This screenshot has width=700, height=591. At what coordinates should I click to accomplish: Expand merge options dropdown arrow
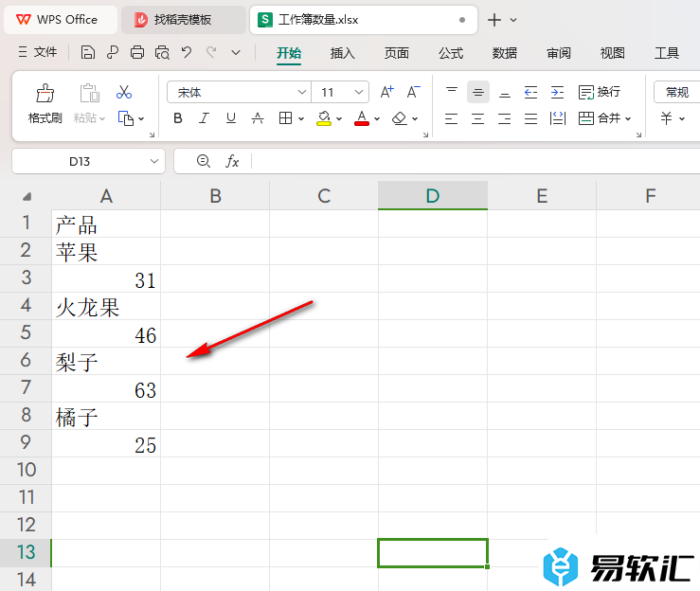pos(628,118)
